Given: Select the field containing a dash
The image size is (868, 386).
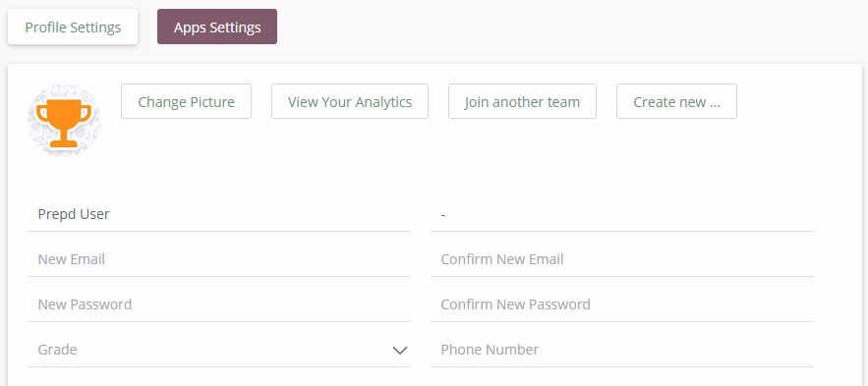Looking at the screenshot, I should point(622,214).
